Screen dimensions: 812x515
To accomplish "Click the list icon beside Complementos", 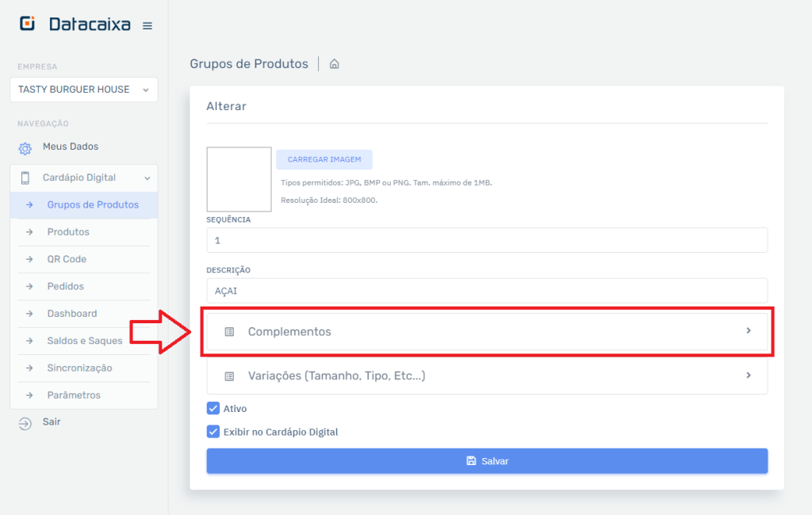I will [229, 332].
